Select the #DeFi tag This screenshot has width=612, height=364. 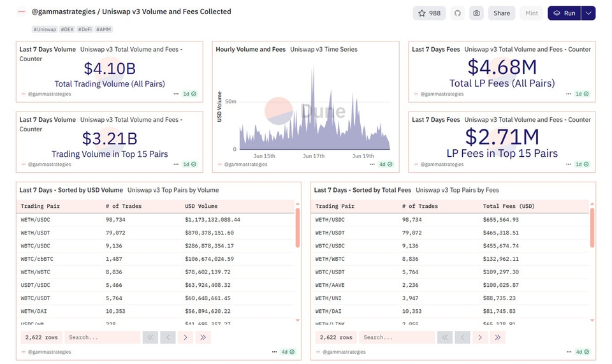[85, 29]
